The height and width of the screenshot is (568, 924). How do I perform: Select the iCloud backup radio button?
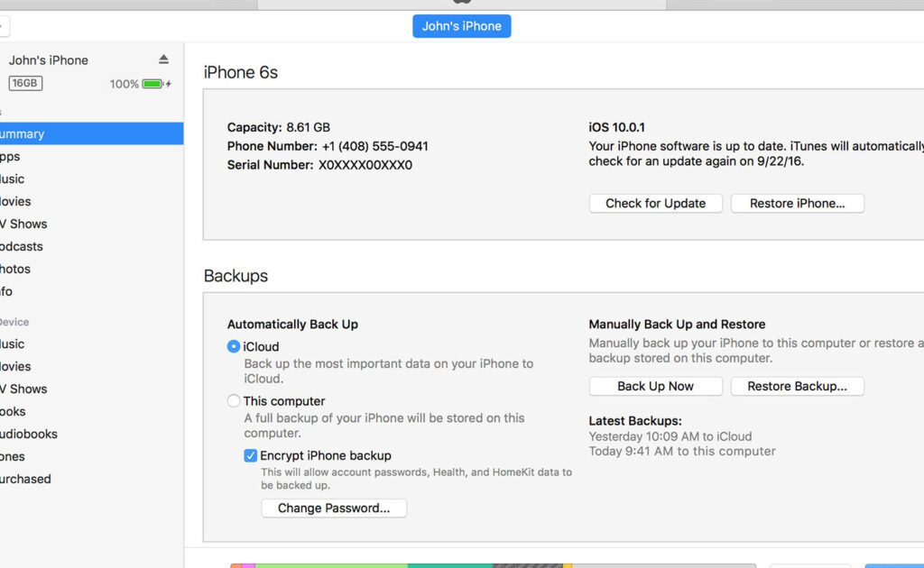pos(234,347)
